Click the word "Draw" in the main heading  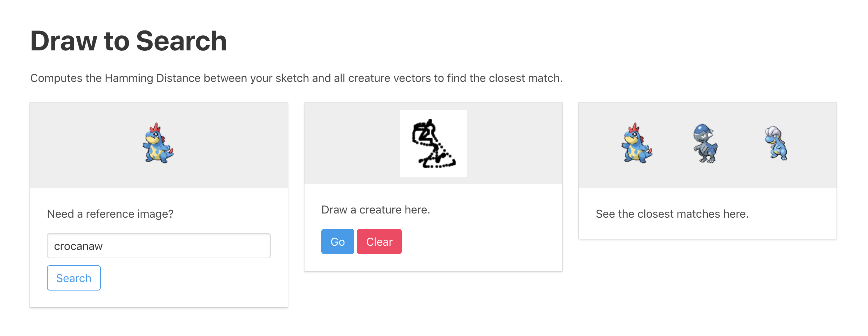pyautogui.click(x=63, y=41)
